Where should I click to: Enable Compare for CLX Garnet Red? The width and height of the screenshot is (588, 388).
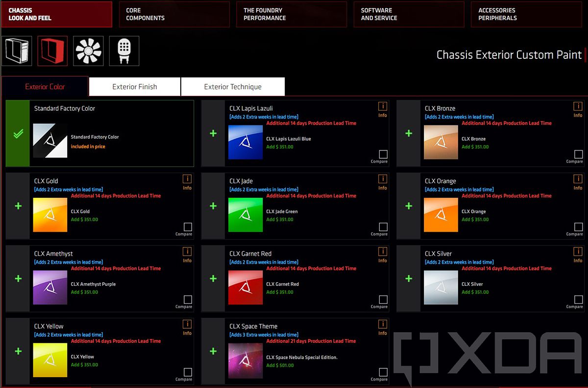pyautogui.click(x=383, y=299)
